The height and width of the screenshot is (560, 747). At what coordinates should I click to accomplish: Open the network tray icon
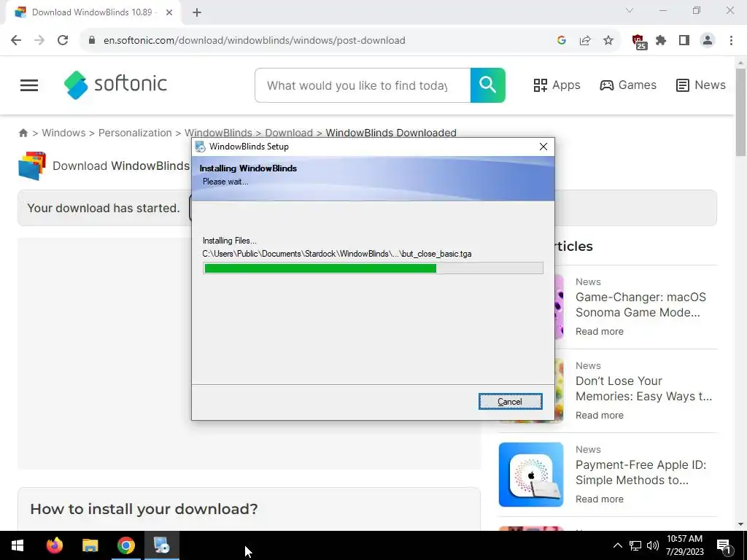coord(635,545)
